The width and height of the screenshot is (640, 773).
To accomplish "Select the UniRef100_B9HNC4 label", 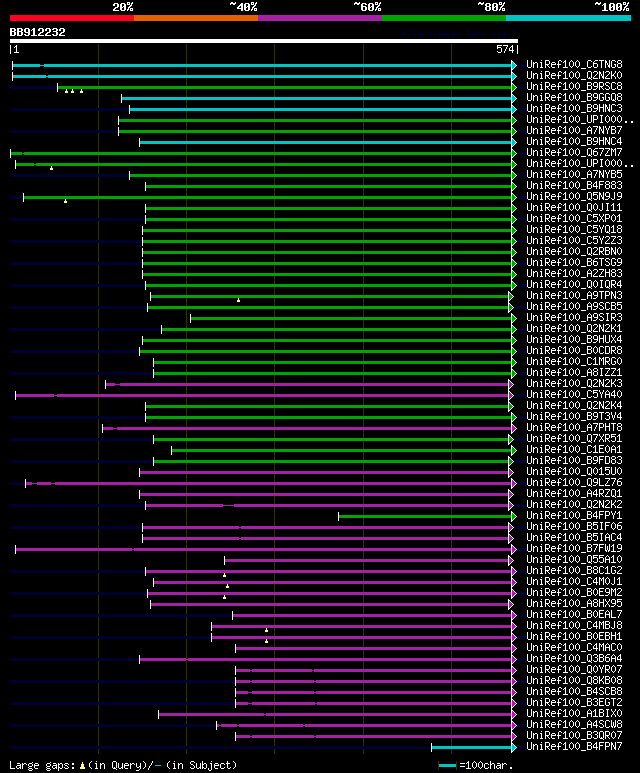I will [x=574, y=141].
